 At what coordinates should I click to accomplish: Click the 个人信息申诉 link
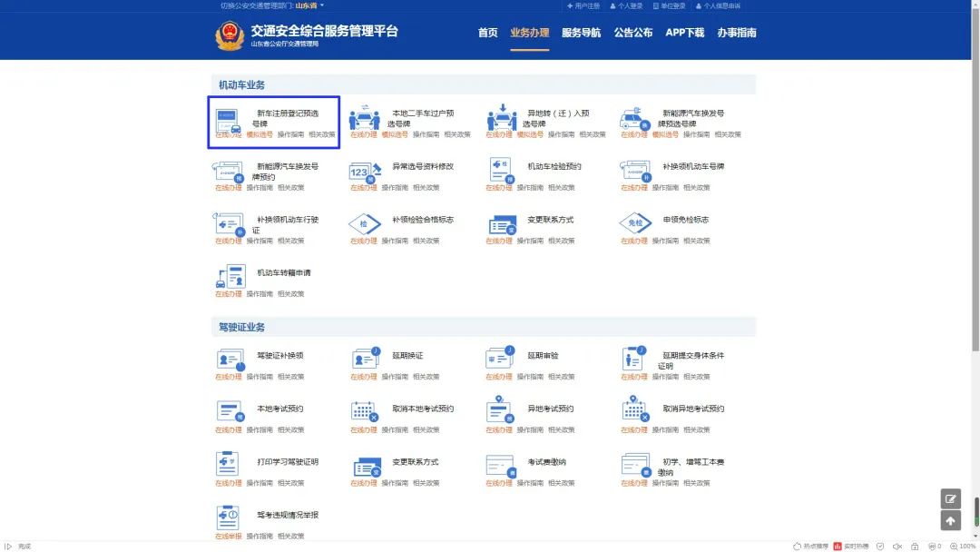[x=718, y=5]
